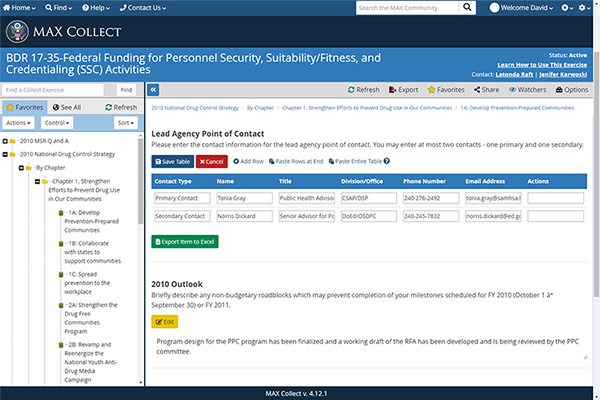This screenshot has height=400, width=600.
Task: Click the Add Row plus icon
Action: coord(236,161)
